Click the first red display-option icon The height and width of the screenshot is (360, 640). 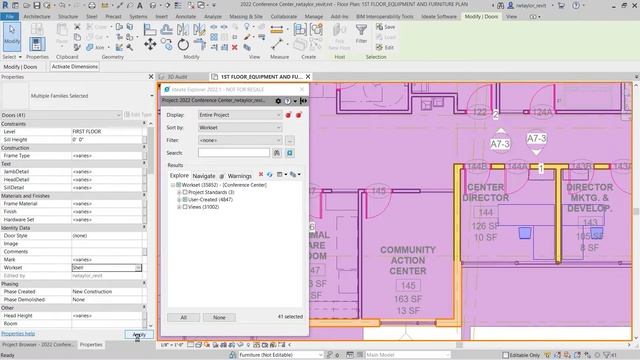click(289, 115)
